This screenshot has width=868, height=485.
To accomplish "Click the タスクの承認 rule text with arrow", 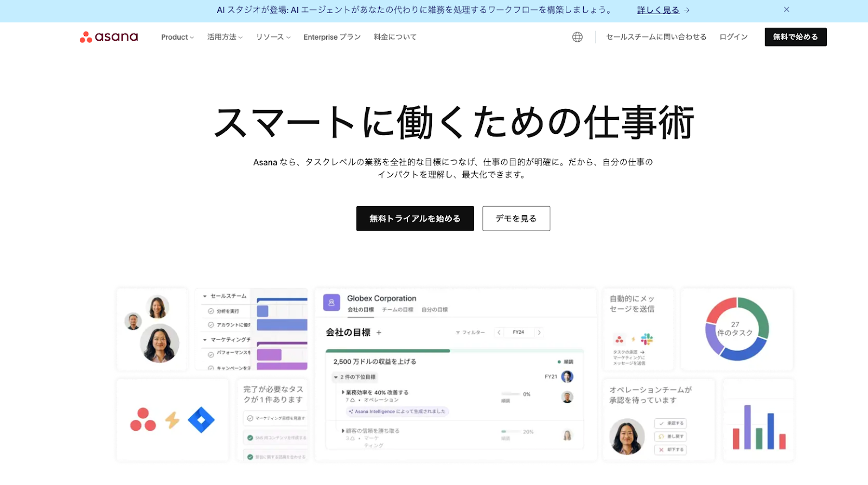I will tap(629, 353).
